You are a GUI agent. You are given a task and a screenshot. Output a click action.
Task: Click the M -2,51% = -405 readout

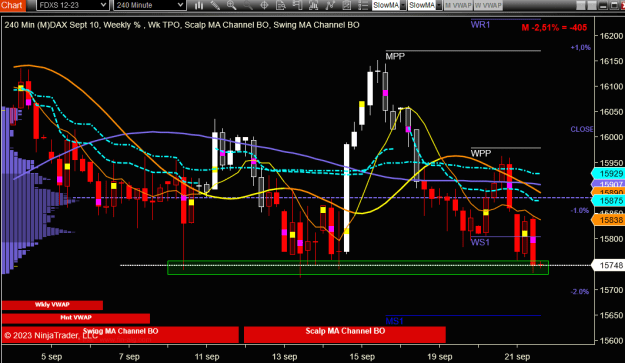click(554, 27)
